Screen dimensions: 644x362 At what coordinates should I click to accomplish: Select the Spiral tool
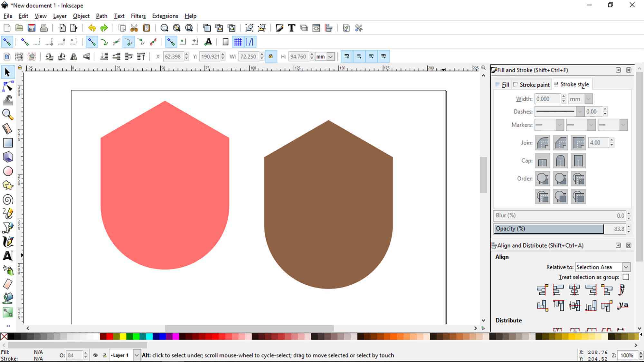coord(8,199)
